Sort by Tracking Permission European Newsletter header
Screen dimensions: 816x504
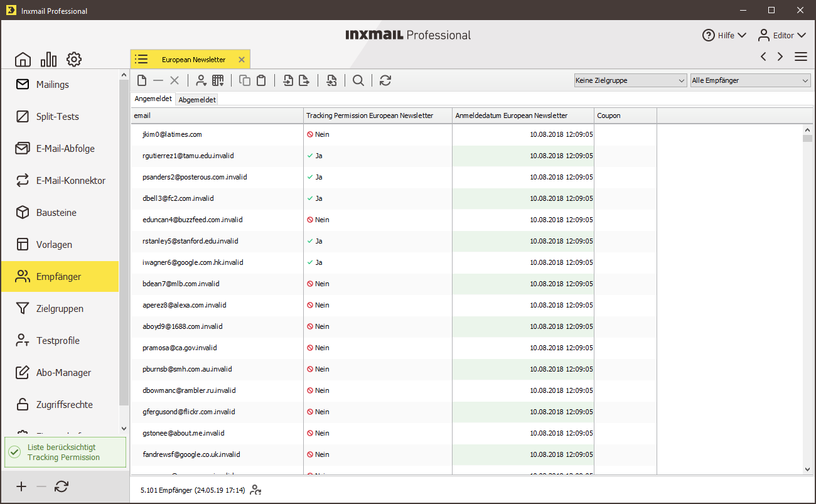pyautogui.click(x=378, y=115)
